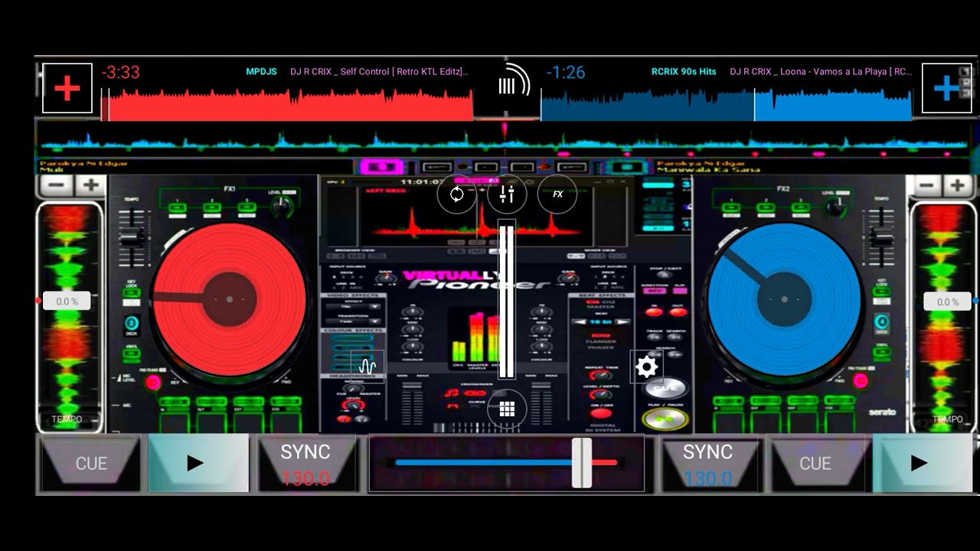The height and width of the screenshot is (551, 980).
Task: Click the right deck remaining time -1:26
Action: coord(566,73)
